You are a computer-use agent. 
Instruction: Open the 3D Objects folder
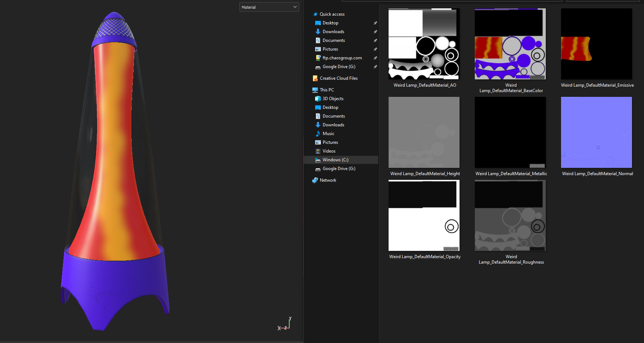[333, 99]
